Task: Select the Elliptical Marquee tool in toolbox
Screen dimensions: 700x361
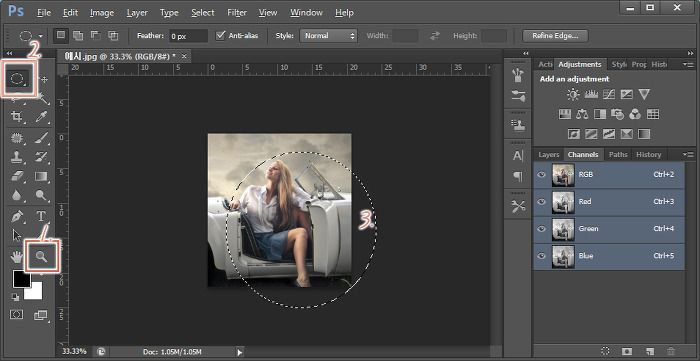Action: (17, 79)
